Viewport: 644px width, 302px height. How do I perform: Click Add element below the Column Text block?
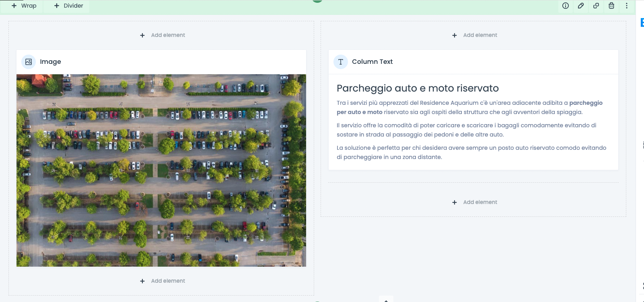pos(474,202)
